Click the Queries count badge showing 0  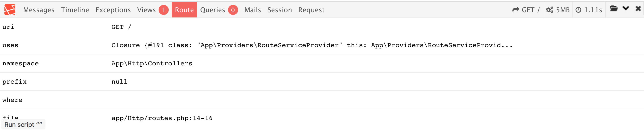[233, 10]
